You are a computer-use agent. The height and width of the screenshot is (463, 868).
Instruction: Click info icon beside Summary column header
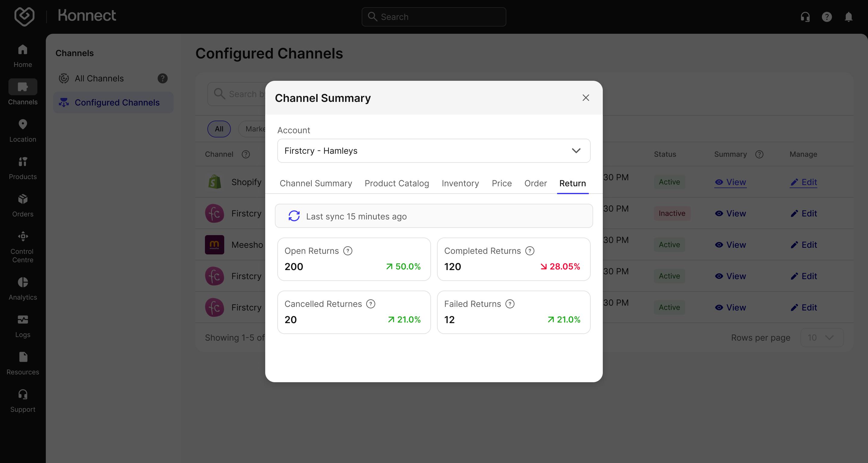click(759, 154)
